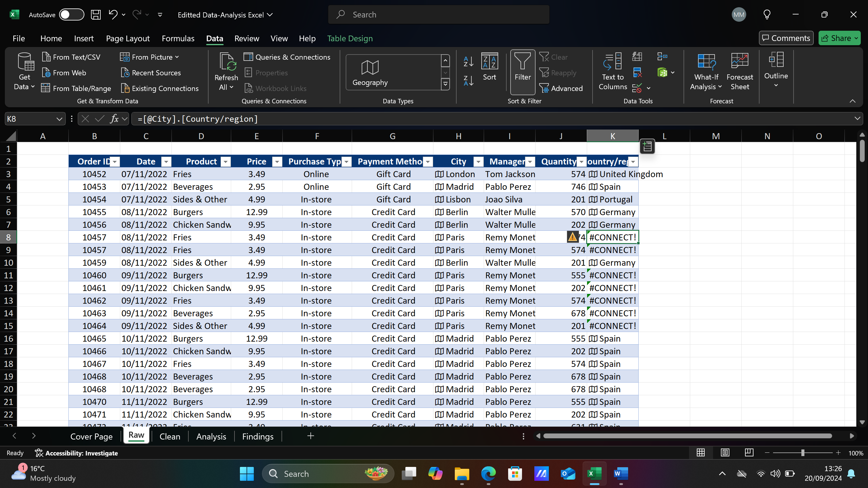Screen dimensions: 868x488
Task: Add a new worksheet with the plus button
Action: click(x=310, y=436)
